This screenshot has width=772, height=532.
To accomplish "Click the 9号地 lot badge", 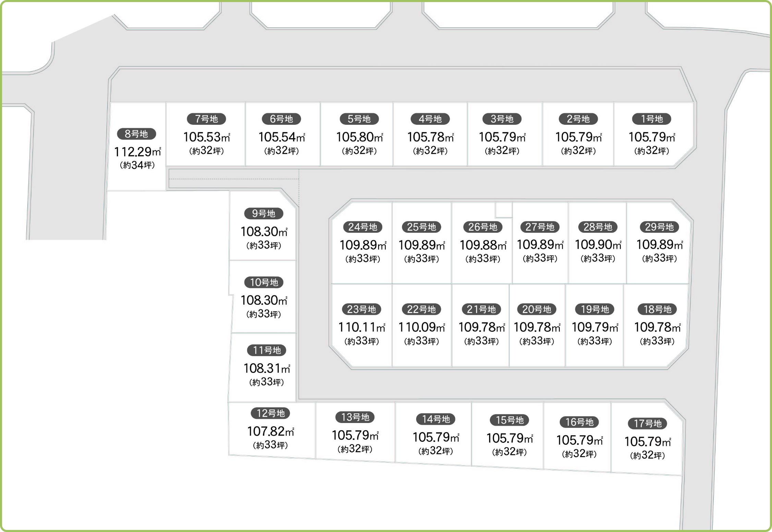I will (x=264, y=214).
